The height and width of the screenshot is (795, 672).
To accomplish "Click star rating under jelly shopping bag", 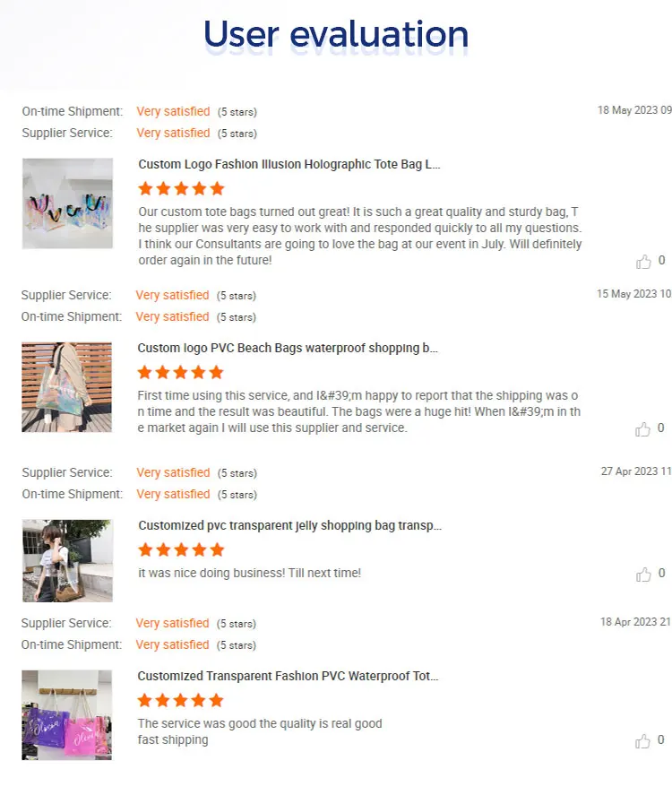I will [181, 549].
